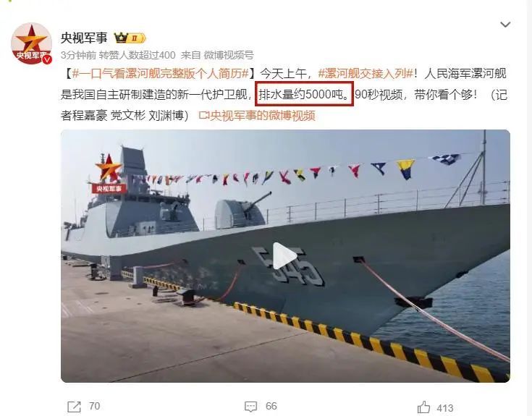Open the comments speech bubble icon
Image resolution: width=532 pixels, height=416 pixels.
[250, 407]
